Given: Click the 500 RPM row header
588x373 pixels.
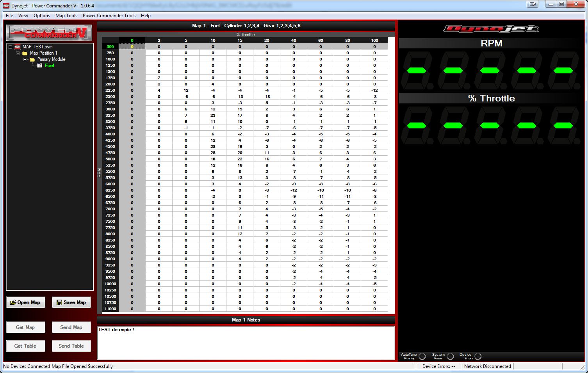Looking at the screenshot, I should coord(110,47).
